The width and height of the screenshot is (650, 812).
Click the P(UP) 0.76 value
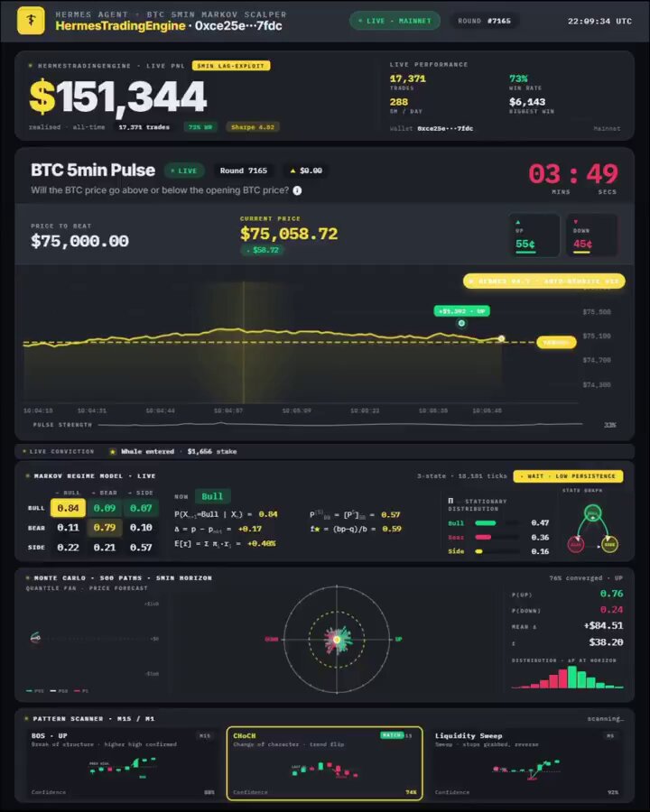pos(612,594)
